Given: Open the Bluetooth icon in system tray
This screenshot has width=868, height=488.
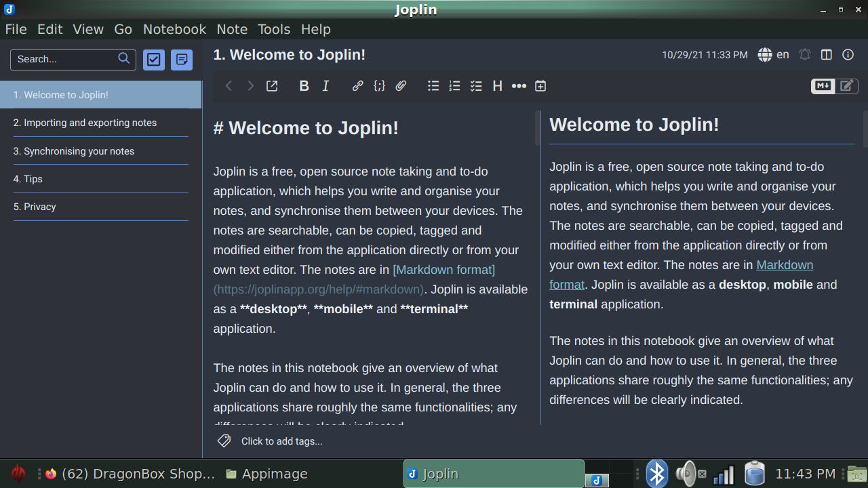Looking at the screenshot, I should (656, 474).
